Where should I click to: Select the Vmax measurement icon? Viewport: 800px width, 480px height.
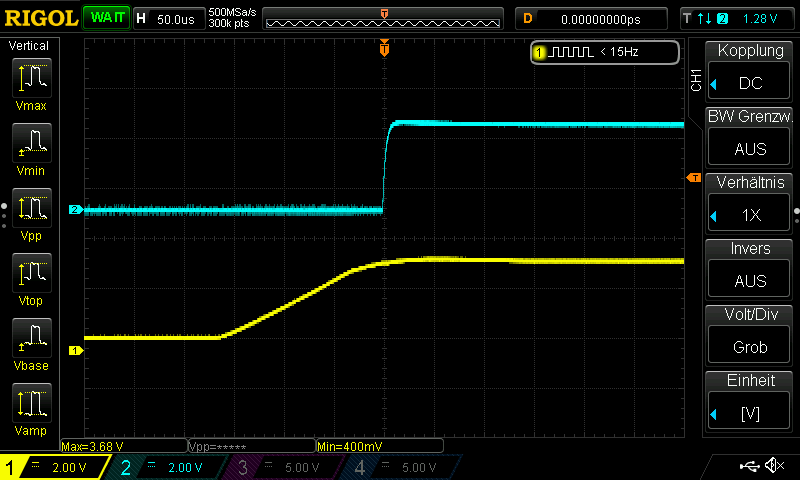(32, 78)
